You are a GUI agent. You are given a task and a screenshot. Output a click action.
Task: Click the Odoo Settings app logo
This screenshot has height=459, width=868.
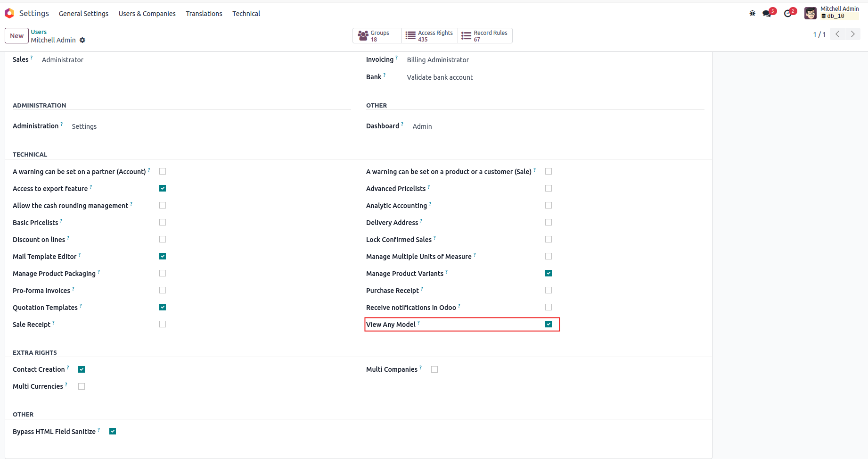click(9, 14)
